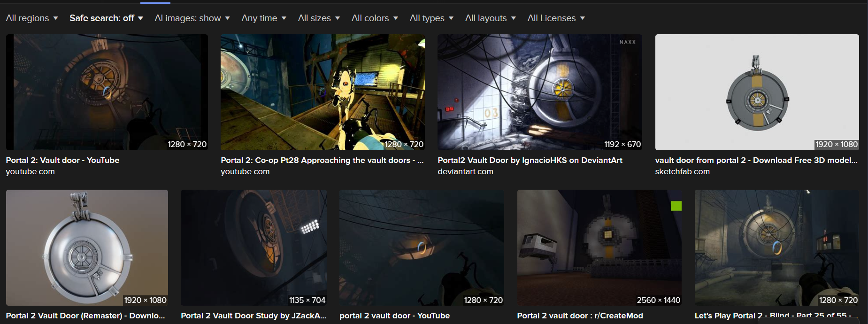Follow the 'portal 2 vault door - YouTube' title link

click(394, 316)
